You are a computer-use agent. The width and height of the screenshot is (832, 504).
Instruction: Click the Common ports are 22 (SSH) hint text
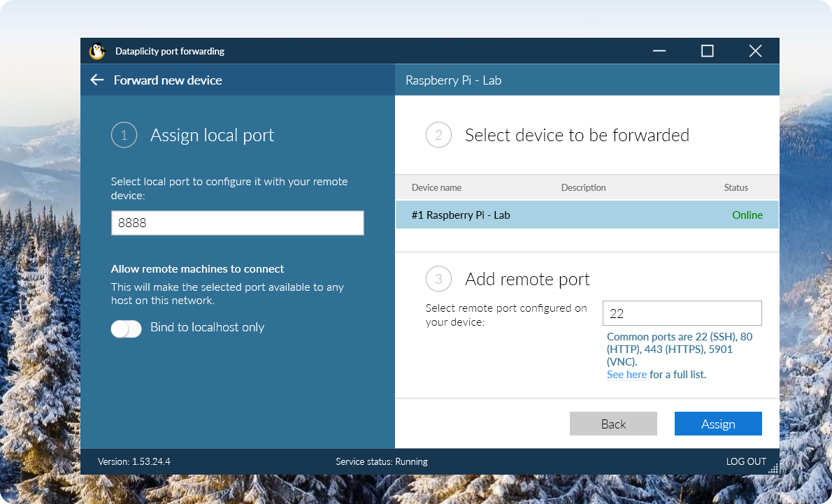pyautogui.click(x=680, y=349)
